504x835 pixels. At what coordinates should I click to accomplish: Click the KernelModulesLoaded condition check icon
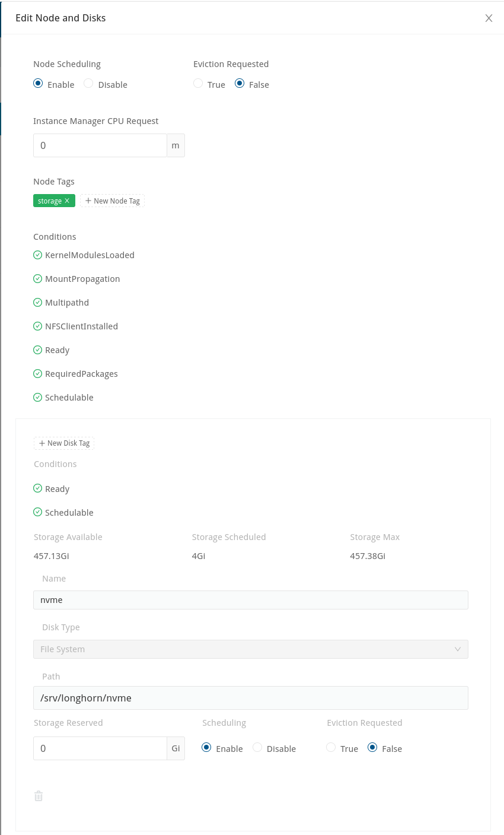[38, 255]
